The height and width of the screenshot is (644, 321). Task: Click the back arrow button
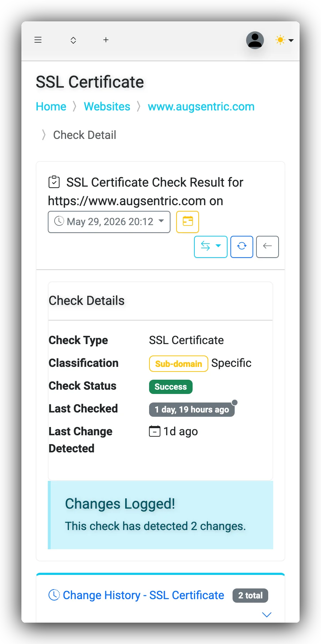click(267, 247)
